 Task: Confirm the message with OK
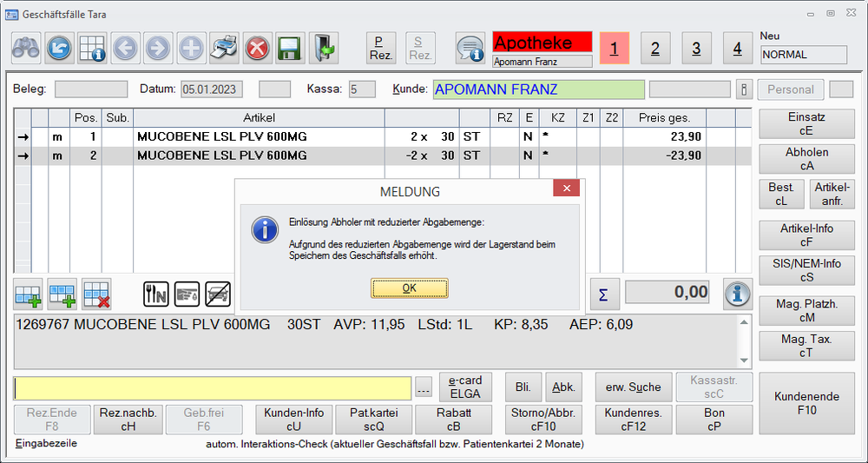point(409,288)
